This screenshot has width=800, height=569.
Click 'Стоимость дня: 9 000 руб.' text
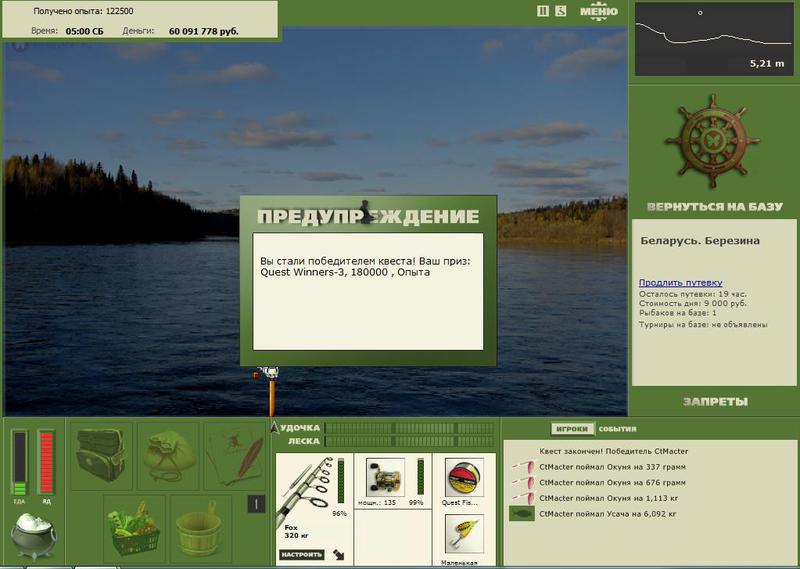(692, 303)
